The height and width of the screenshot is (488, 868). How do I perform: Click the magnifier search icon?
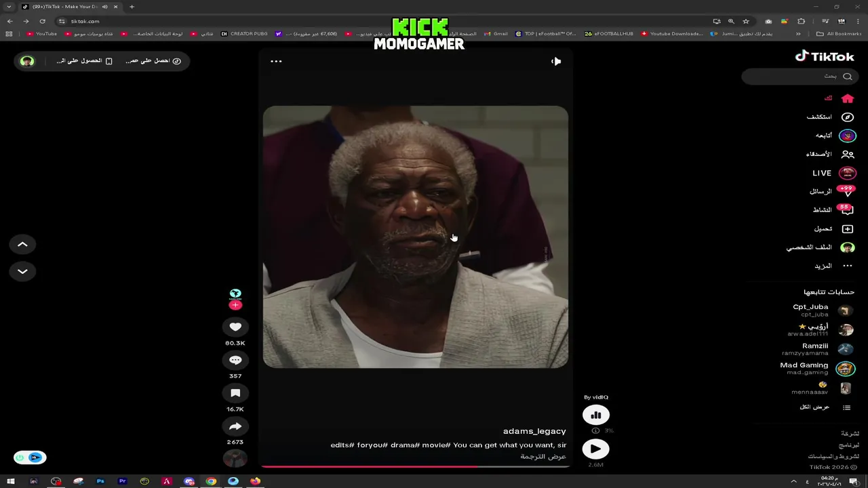pos(848,77)
